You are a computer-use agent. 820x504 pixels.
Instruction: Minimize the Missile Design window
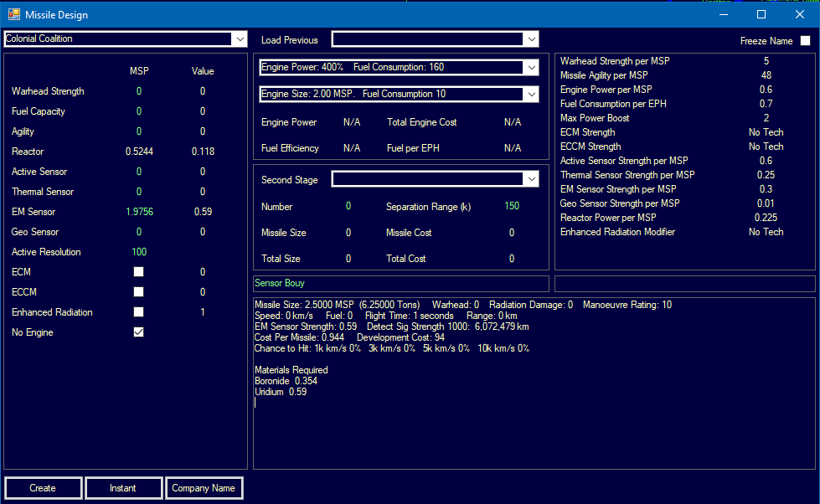724,14
